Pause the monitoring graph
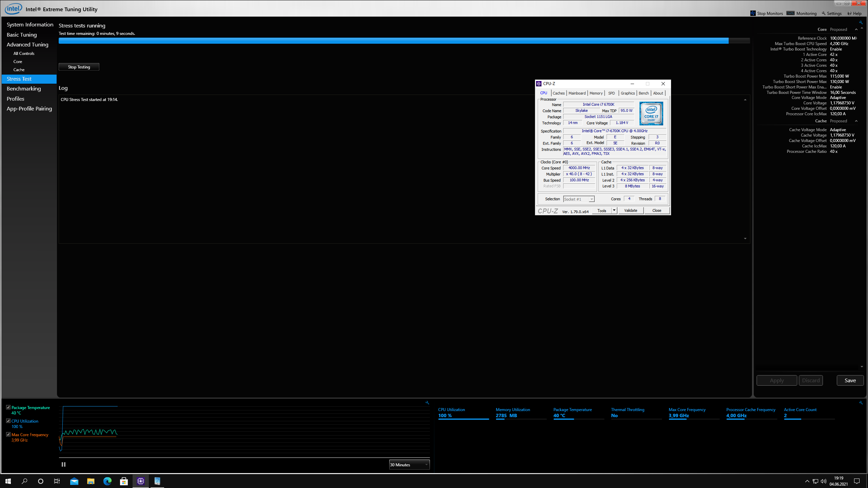868x488 pixels. click(63, 464)
